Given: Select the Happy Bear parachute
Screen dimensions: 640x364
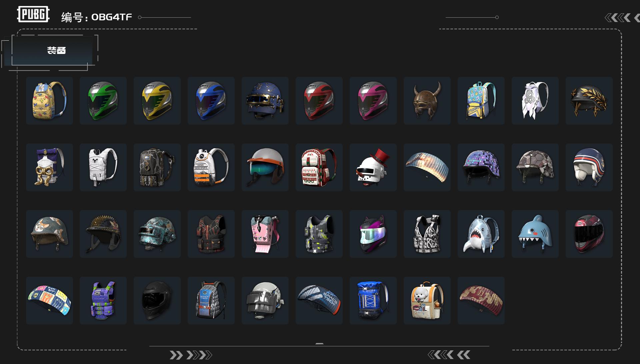Looking at the screenshot, I should click(x=49, y=300).
